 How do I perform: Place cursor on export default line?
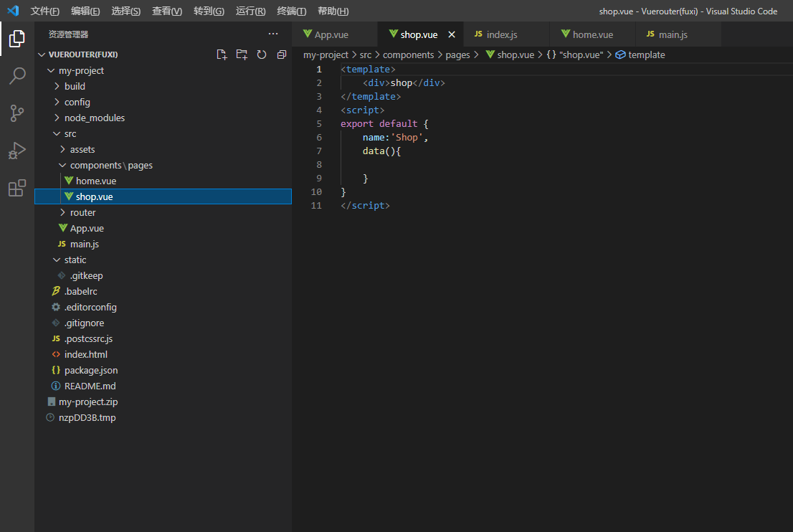coord(384,124)
